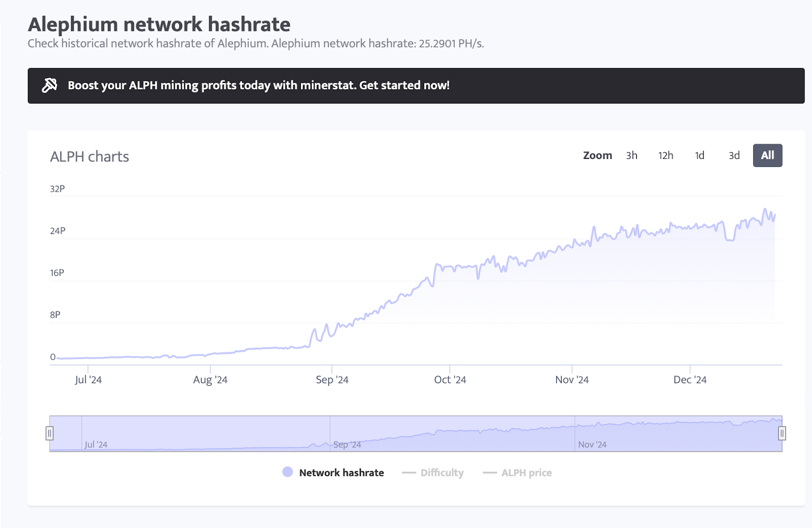Click Nov '24 in the navigator
The width and height of the screenshot is (812, 528).
coord(592,444)
